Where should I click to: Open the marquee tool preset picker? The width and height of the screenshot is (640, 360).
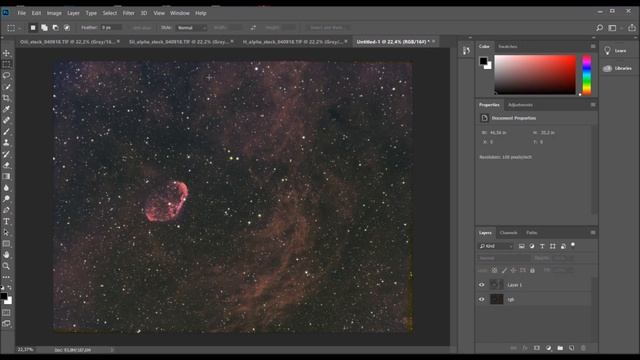pos(14,28)
